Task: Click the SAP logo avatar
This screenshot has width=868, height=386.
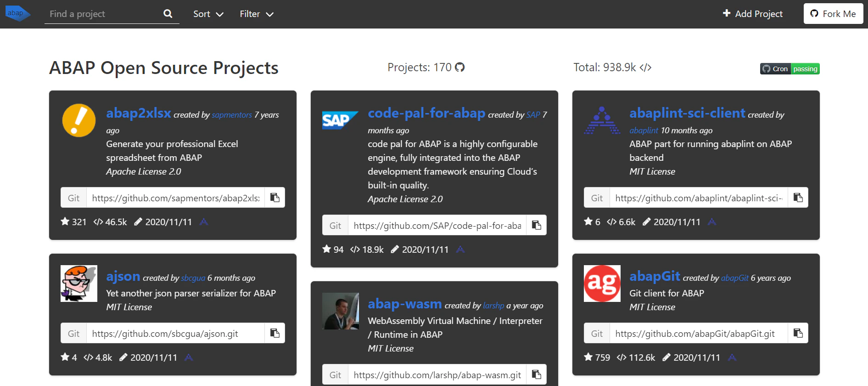Action: [341, 120]
